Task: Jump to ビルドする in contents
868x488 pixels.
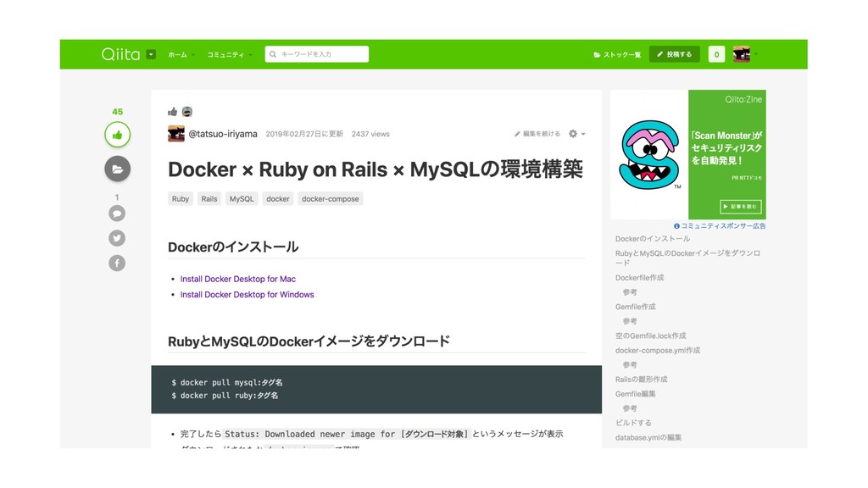Action: [633, 423]
